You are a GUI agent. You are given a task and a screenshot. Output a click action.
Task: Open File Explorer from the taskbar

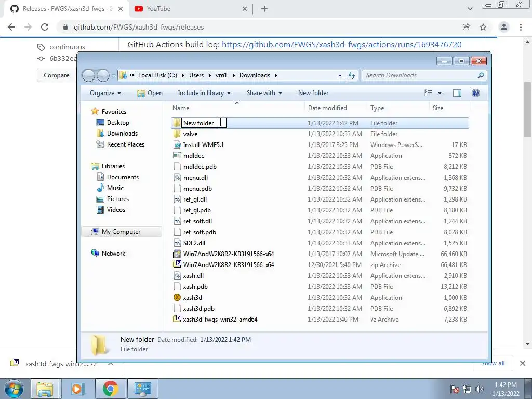point(45,389)
